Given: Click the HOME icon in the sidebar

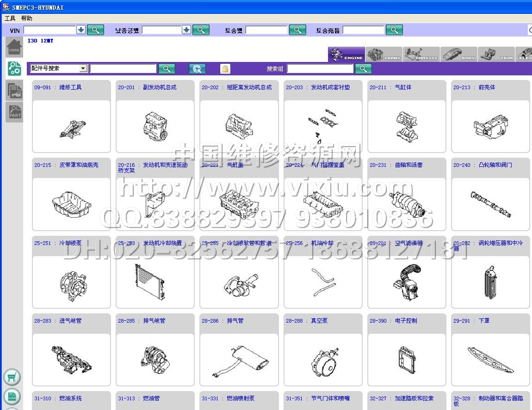Looking at the screenshot, I should coord(14,48).
